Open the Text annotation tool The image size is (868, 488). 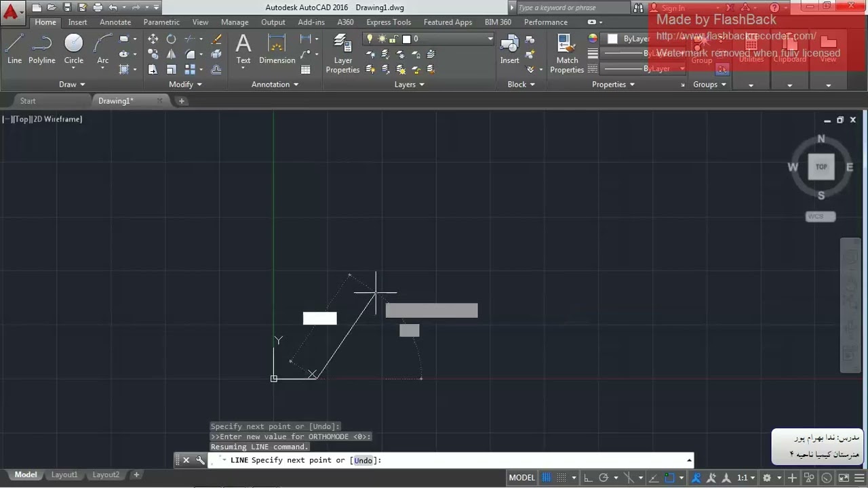(x=243, y=49)
